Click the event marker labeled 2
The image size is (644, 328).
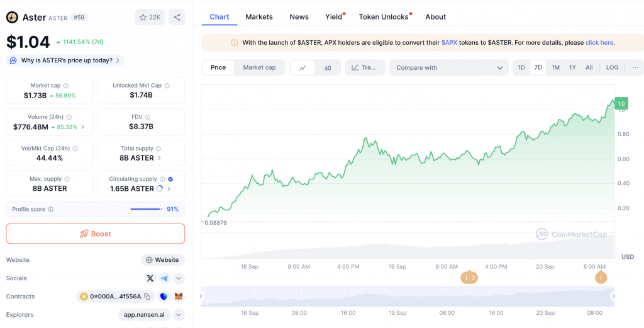(x=469, y=278)
